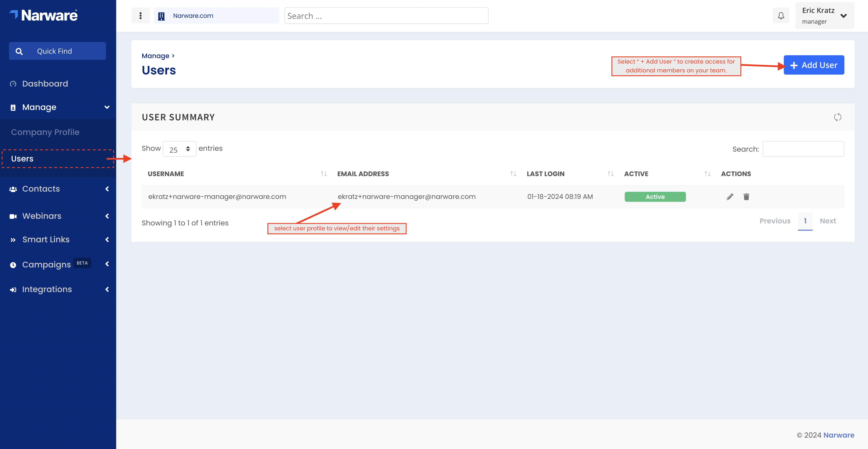Expand the Contacts menu chevron
The width and height of the screenshot is (868, 449).
pos(107,189)
